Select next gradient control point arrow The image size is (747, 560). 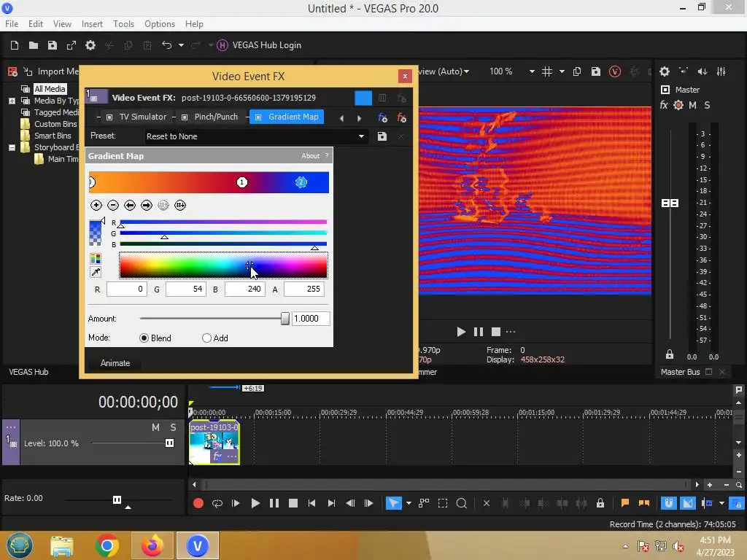click(x=147, y=205)
